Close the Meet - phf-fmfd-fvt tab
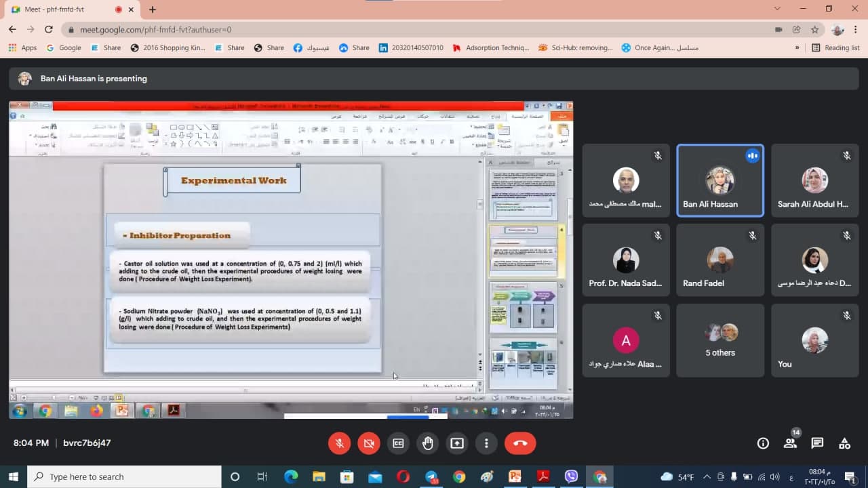 click(133, 9)
